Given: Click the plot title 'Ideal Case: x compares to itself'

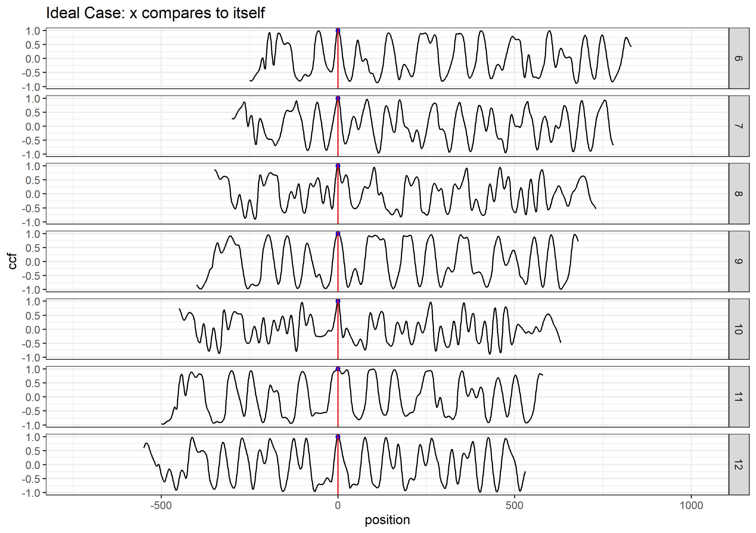Looking at the screenshot, I should [x=155, y=13].
